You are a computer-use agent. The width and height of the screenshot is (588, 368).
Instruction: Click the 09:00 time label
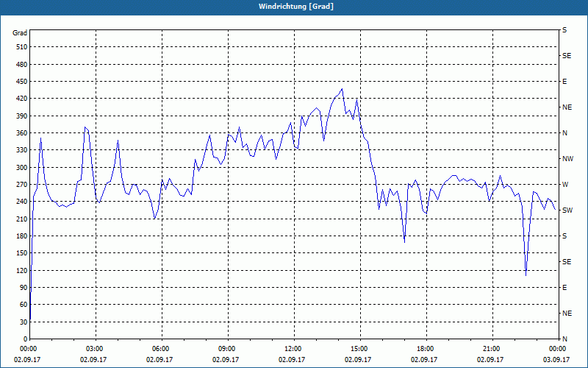(226, 349)
